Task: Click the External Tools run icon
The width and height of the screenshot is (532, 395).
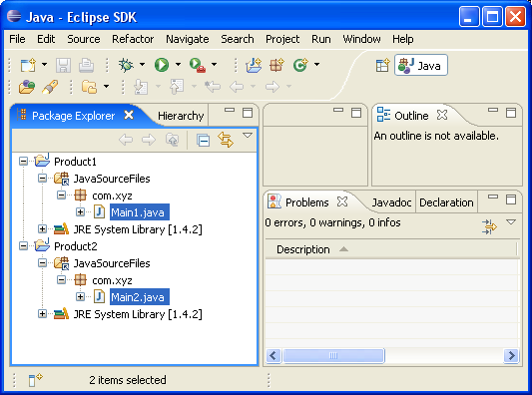Action: coord(198,65)
